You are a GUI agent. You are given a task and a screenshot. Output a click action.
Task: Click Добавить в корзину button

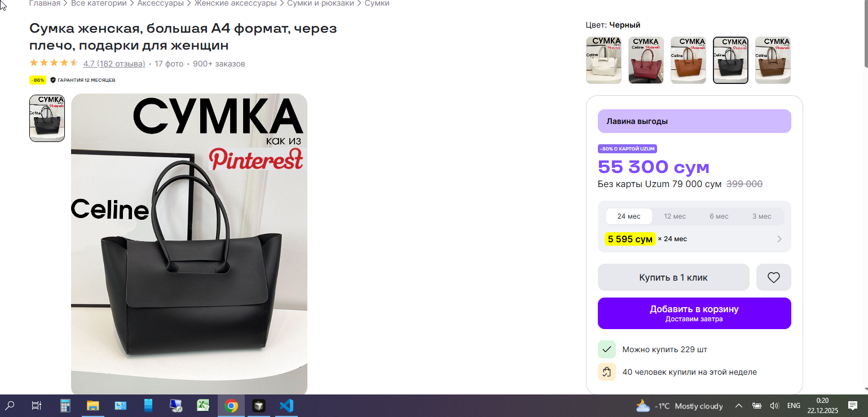pos(694,313)
